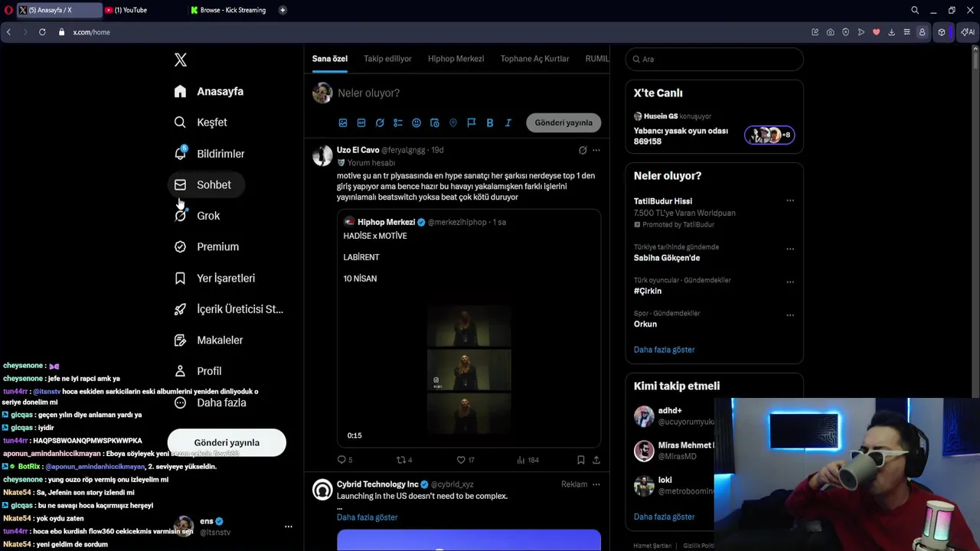Show more suggestions under Kimi takip etmeli
This screenshot has width=980, height=551.
[x=664, y=517]
